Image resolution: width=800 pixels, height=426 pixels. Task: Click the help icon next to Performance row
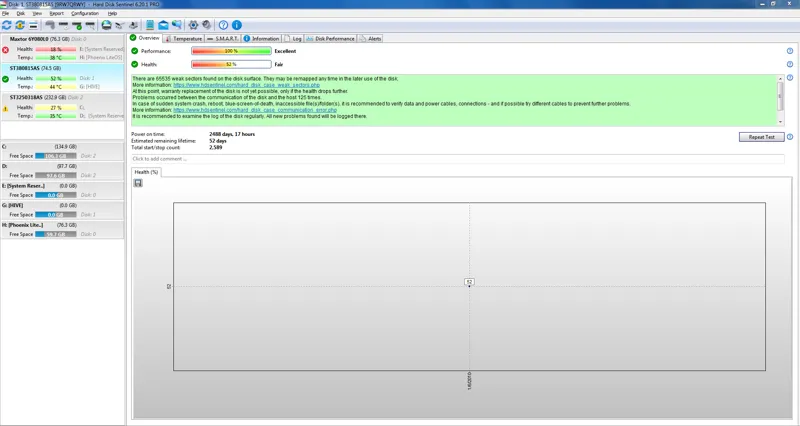click(790, 50)
